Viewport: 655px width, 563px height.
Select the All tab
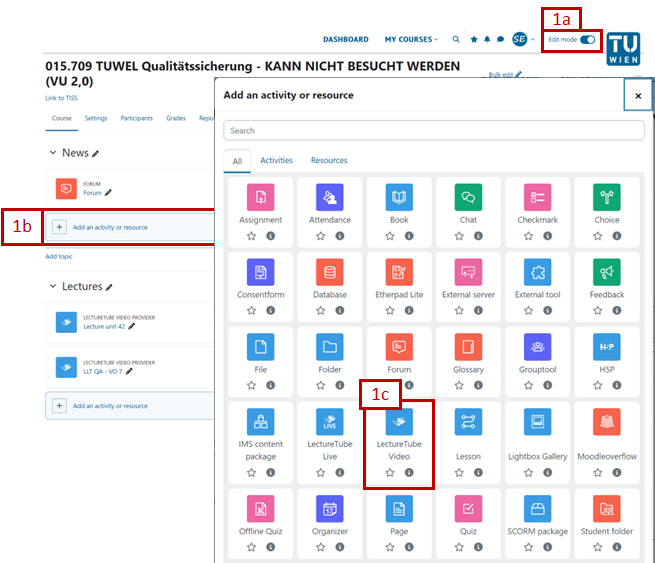237,161
